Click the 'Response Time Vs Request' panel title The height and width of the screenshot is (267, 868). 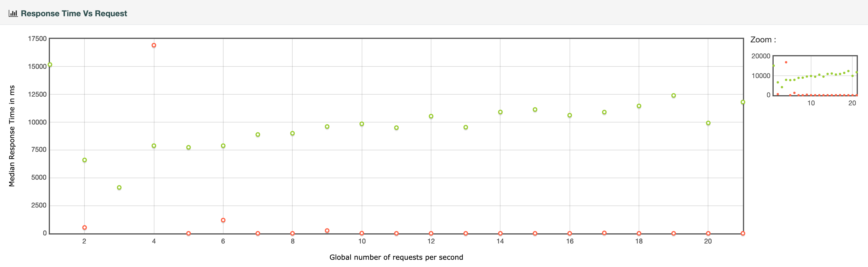[74, 13]
